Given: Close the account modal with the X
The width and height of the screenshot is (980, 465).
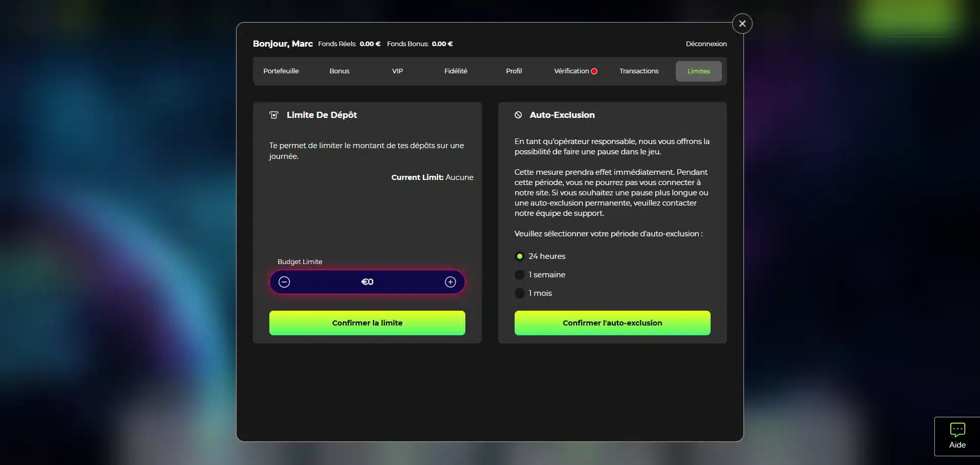Looking at the screenshot, I should coord(741,23).
